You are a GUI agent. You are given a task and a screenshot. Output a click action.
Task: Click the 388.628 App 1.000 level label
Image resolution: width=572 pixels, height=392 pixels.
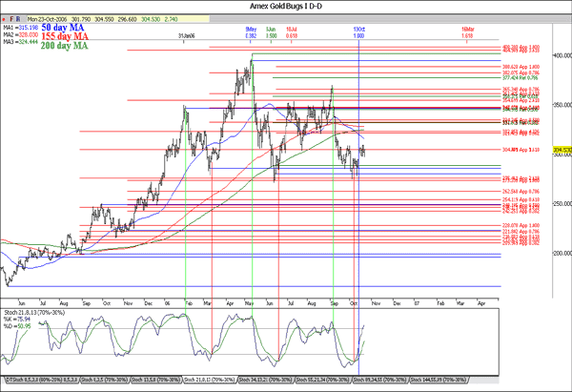(x=521, y=67)
